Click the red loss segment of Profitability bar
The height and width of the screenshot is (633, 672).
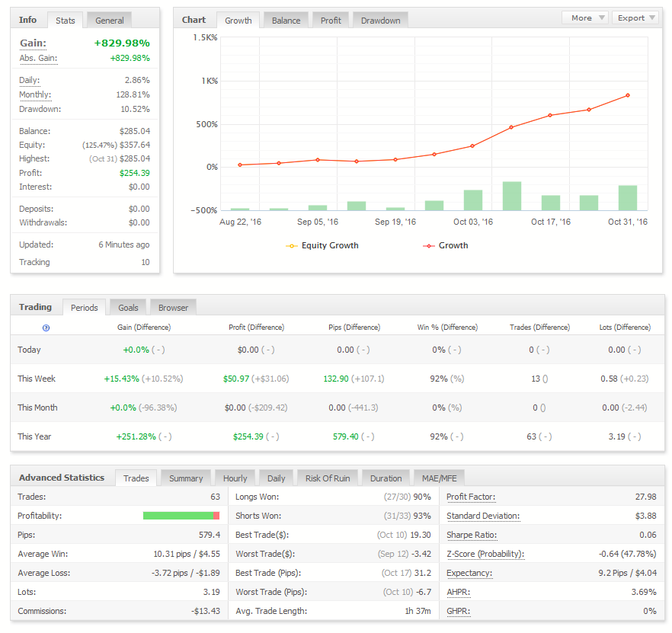coord(216,516)
